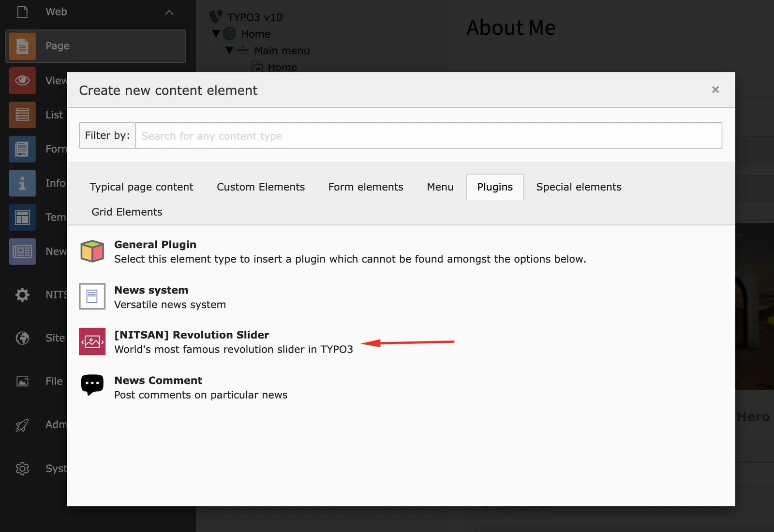774x532 pixels.
Task: Click the Web group label
Action: [56, 12]
